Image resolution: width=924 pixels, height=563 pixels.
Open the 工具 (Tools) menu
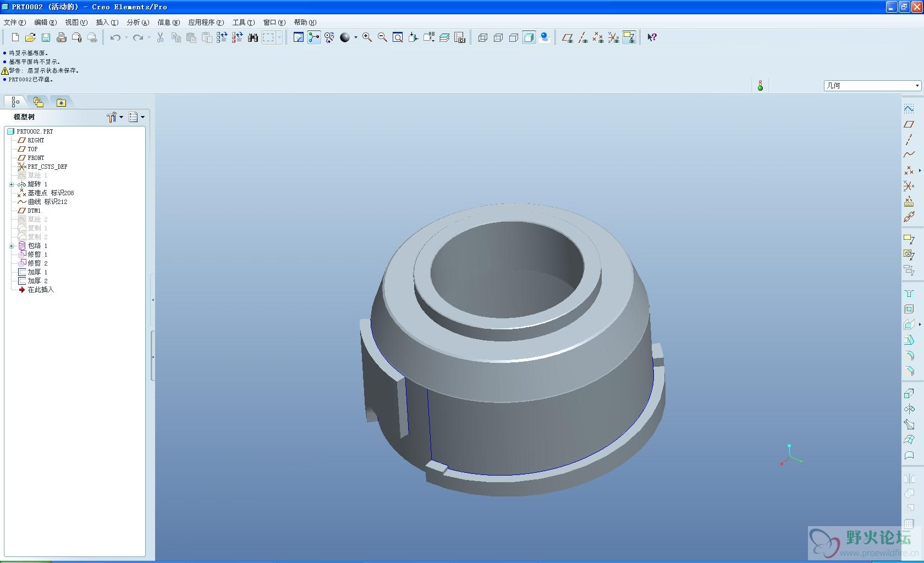tap(244, 23)
